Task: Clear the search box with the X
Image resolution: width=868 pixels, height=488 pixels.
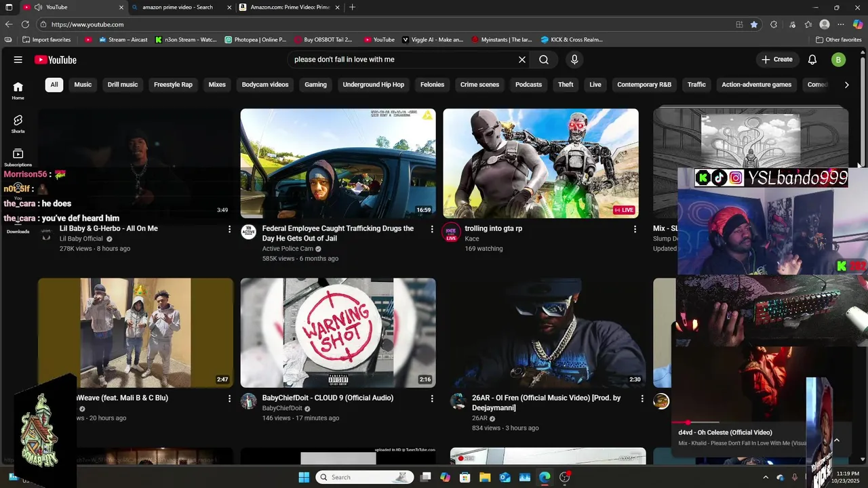Action: pos(522,60)
